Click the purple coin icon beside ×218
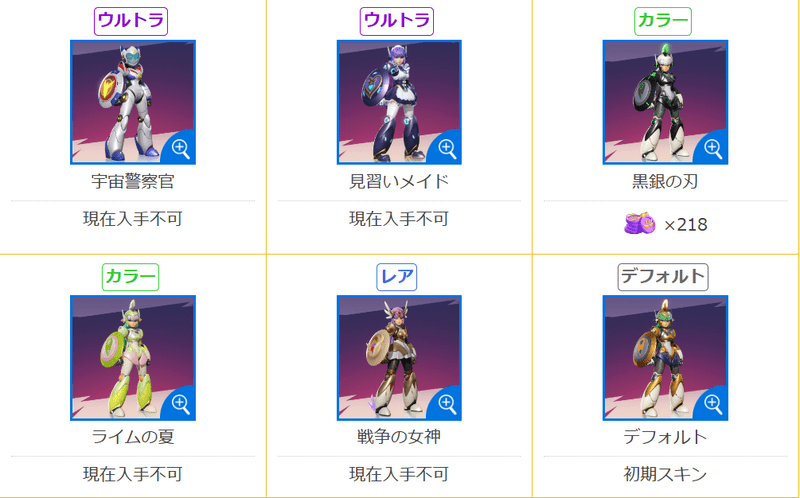 click(640, 223)
